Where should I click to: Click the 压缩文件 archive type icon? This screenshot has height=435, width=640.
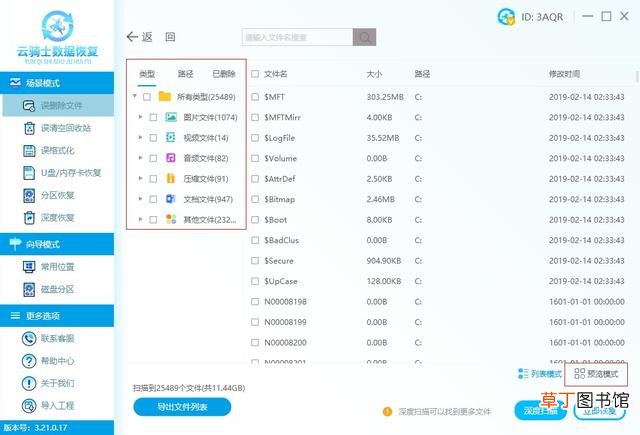point(171,178)
